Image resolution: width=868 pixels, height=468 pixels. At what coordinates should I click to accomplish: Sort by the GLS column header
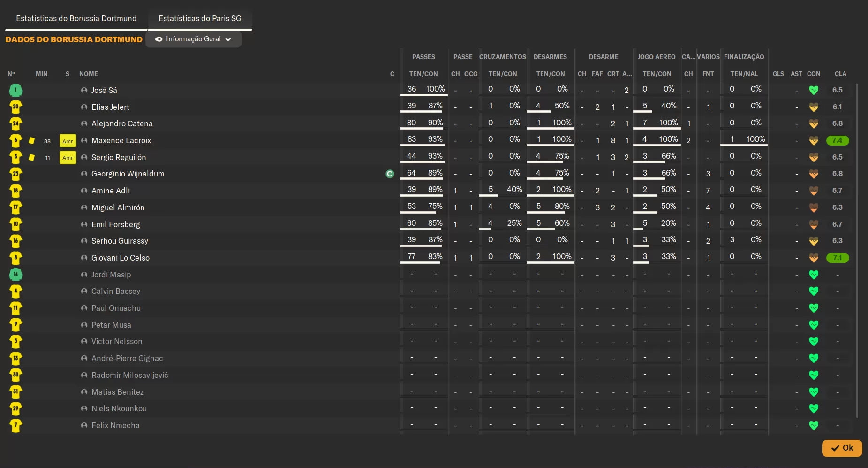(x=778, y=74)
